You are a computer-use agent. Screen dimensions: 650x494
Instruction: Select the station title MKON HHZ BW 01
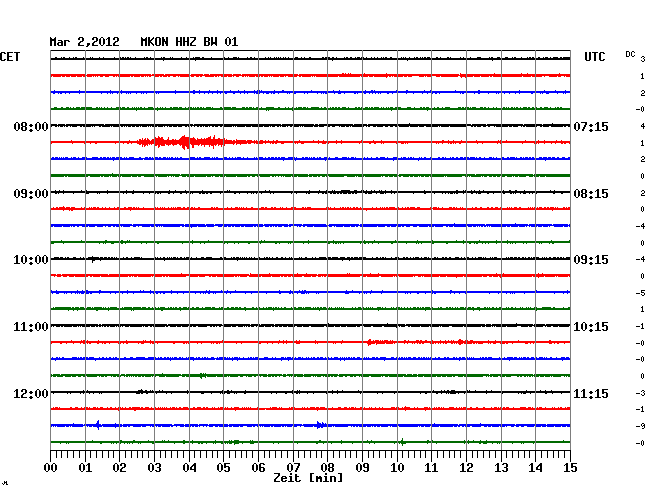[x=189, y=42]
